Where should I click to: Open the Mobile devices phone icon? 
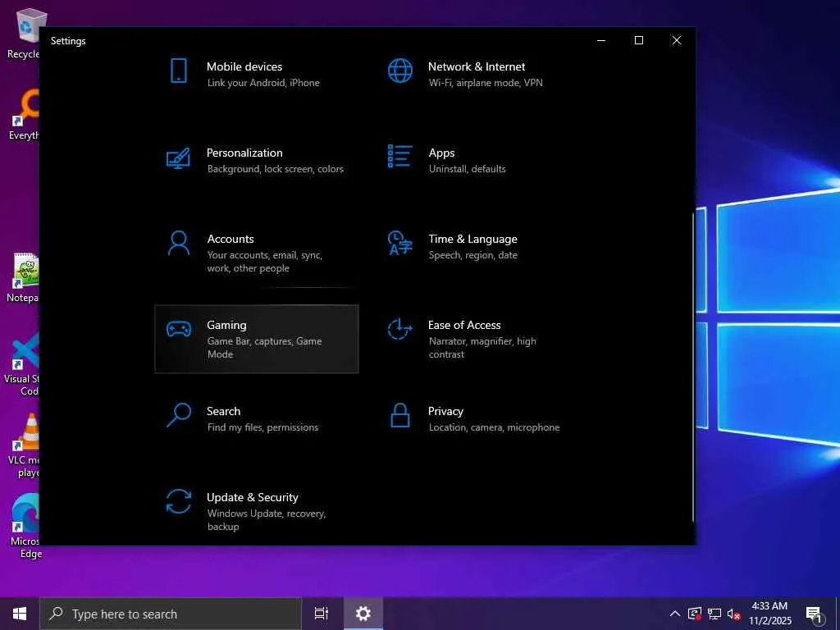[x=179, y=71]
